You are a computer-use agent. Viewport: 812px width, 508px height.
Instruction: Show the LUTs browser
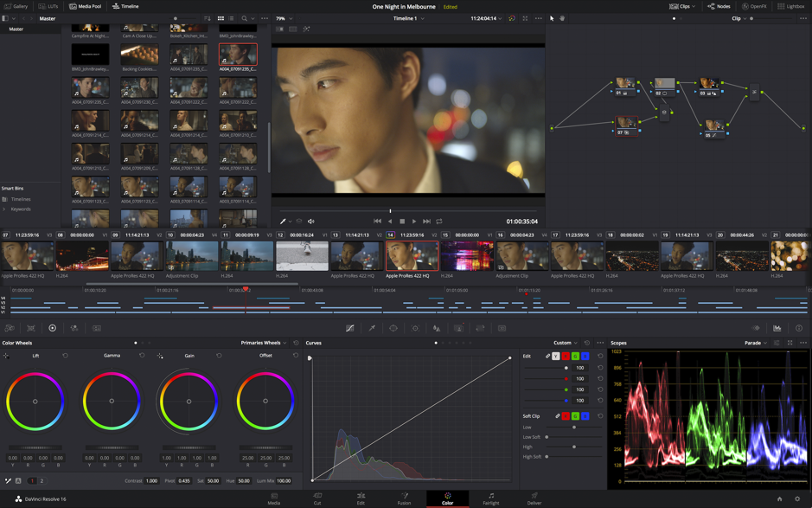49,6
